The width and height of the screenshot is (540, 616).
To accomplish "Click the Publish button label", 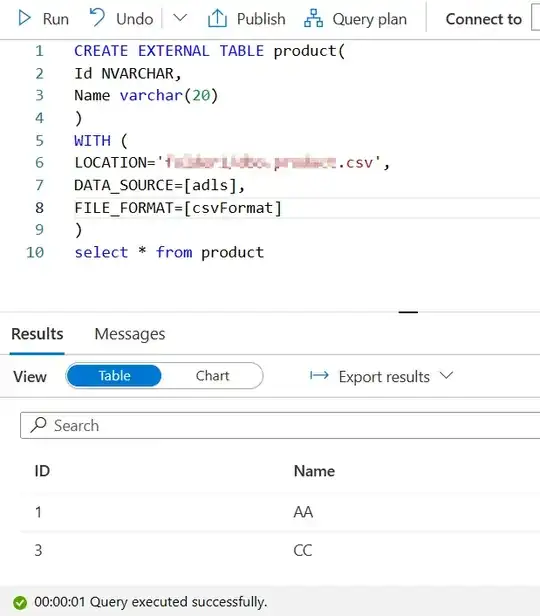I will point(261,19).
